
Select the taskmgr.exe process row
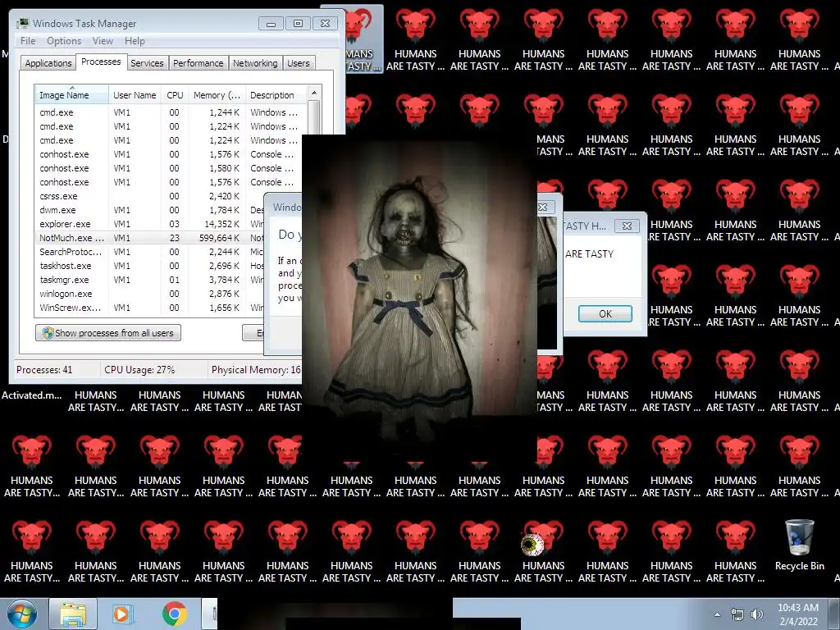pyautogui.click(x=150, y=280)
